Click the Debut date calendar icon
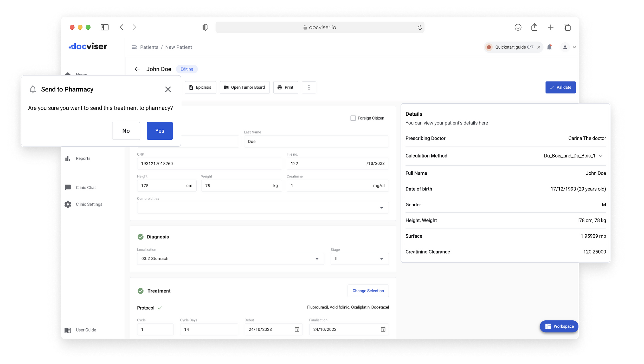Viewport: 644px width, 364px height. click(297, 329)
